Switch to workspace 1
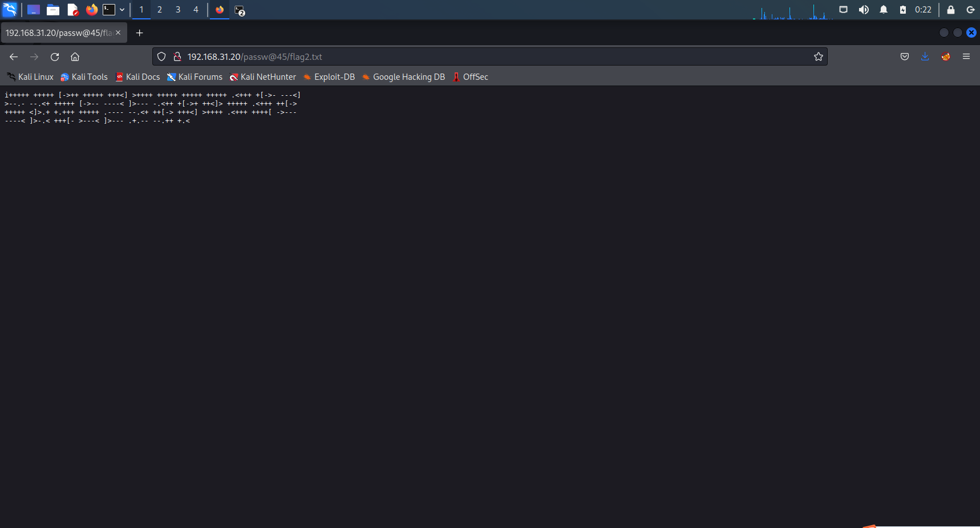 141,10
